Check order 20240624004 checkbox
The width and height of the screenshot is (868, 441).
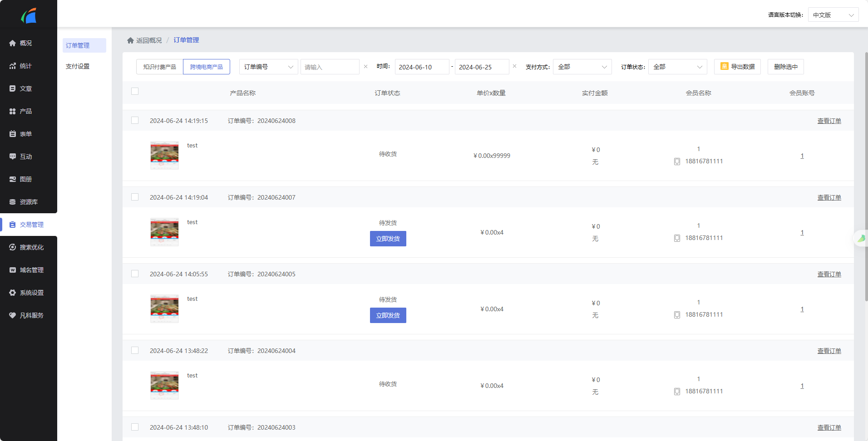(135, 350)
